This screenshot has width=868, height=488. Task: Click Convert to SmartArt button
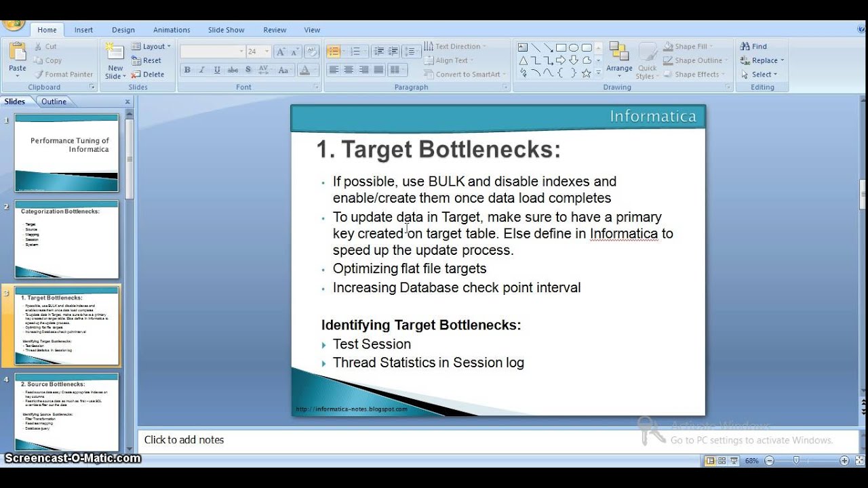pyautogui.click(x=464, y=75)
